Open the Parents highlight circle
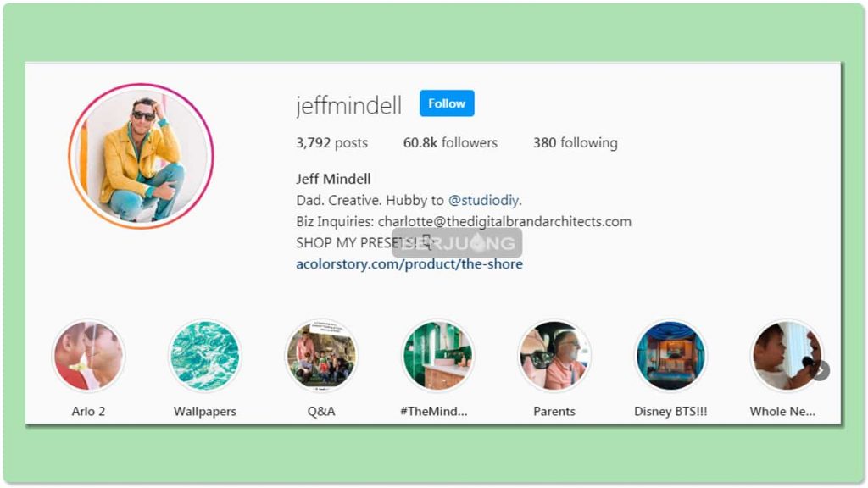The height and width of the screenshot is (488, 868). pyautogui.click(x=554, y=356)
